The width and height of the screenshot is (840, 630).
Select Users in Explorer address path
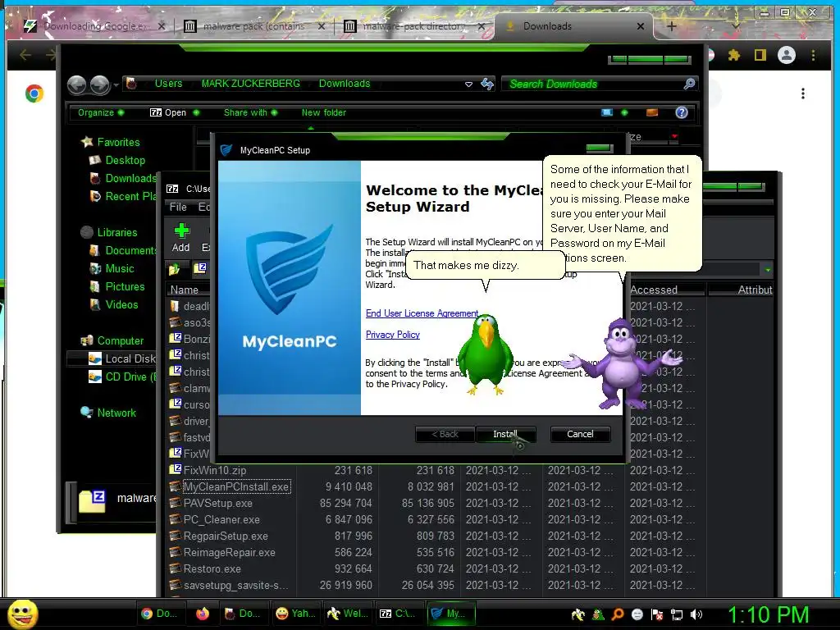click(x=168, y=84)
